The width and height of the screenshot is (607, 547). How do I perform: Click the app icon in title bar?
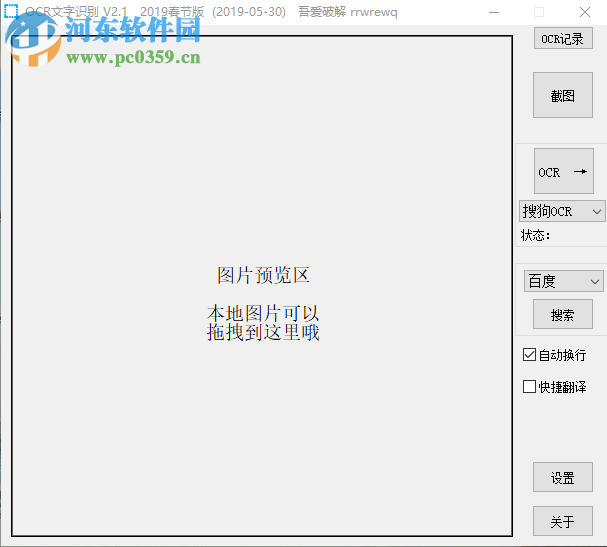(11, 12)
